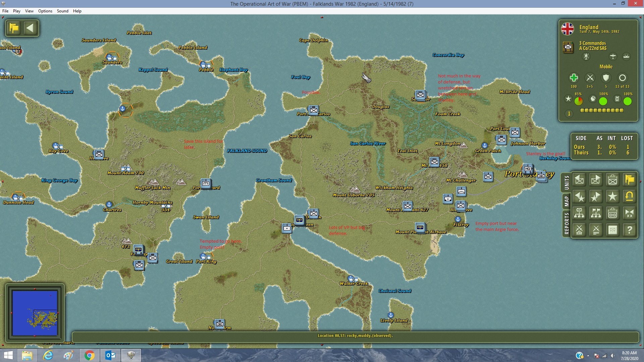This screenshot has height=362, width=644.
Task: Open the unit hierarchy chart icon
Action: [x=579, y=213]
